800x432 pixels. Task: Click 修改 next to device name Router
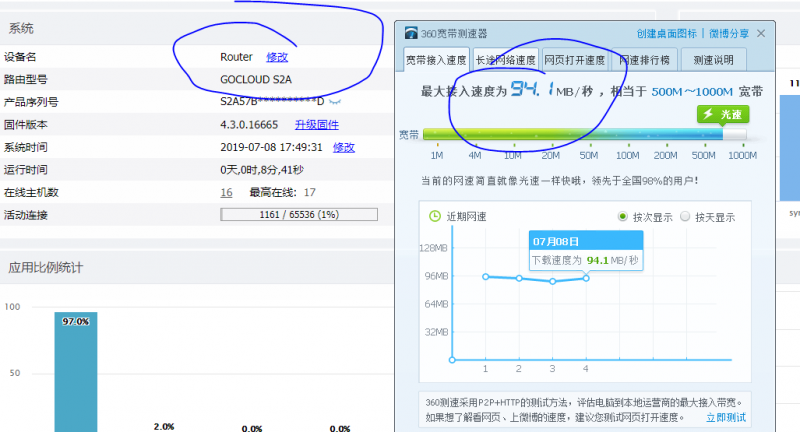point(277,57)
